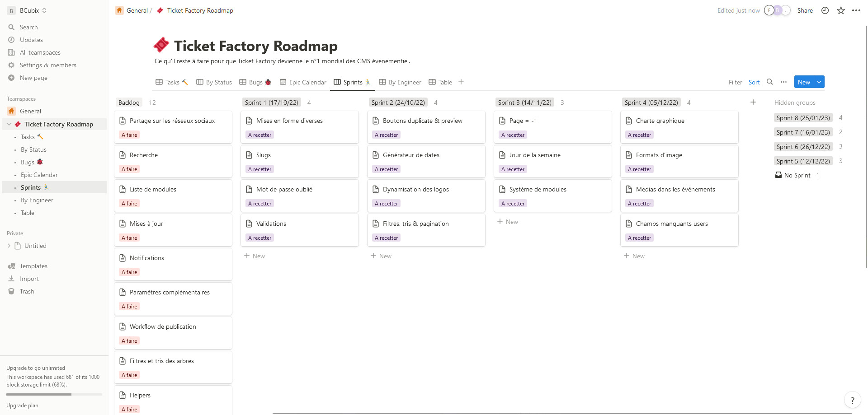Open All teamspaces icon in sidebar
The width and height of the screenshot is (868, 415).
(11, 52)
